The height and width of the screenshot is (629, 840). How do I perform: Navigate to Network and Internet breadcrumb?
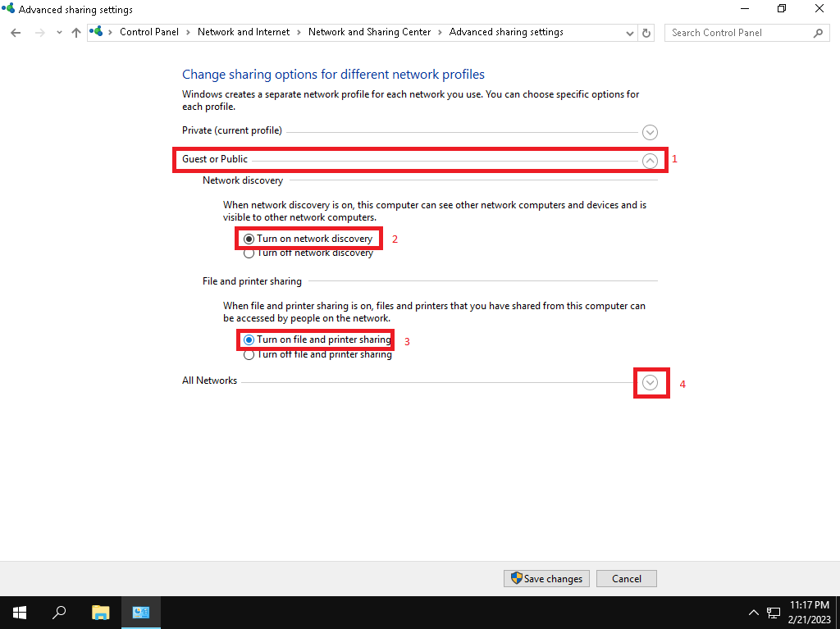coord(244,33)
